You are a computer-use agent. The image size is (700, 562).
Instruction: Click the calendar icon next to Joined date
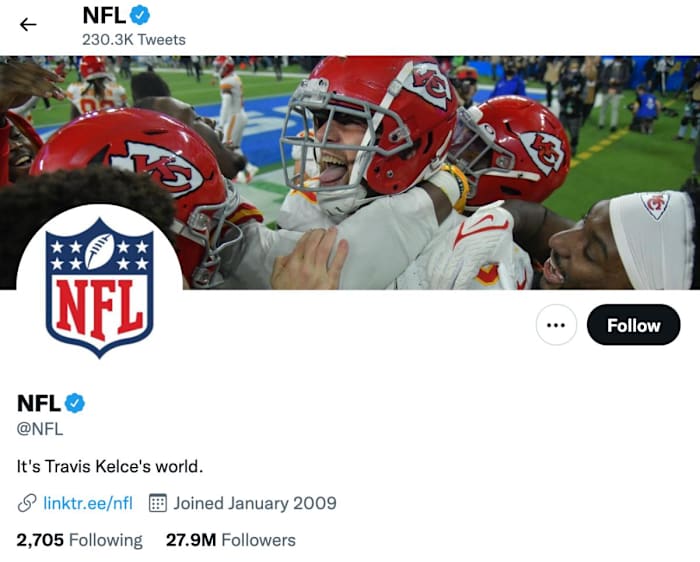click(x=157, y=502)
